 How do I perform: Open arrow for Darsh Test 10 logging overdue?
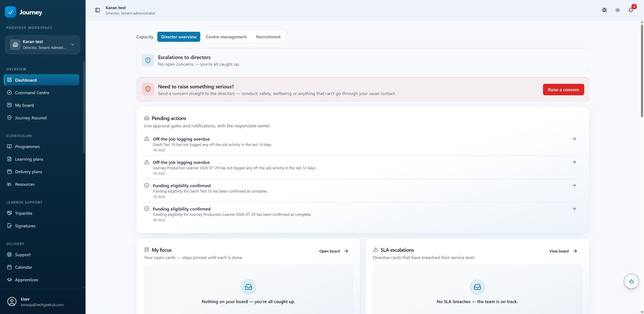tap(574, 139)
